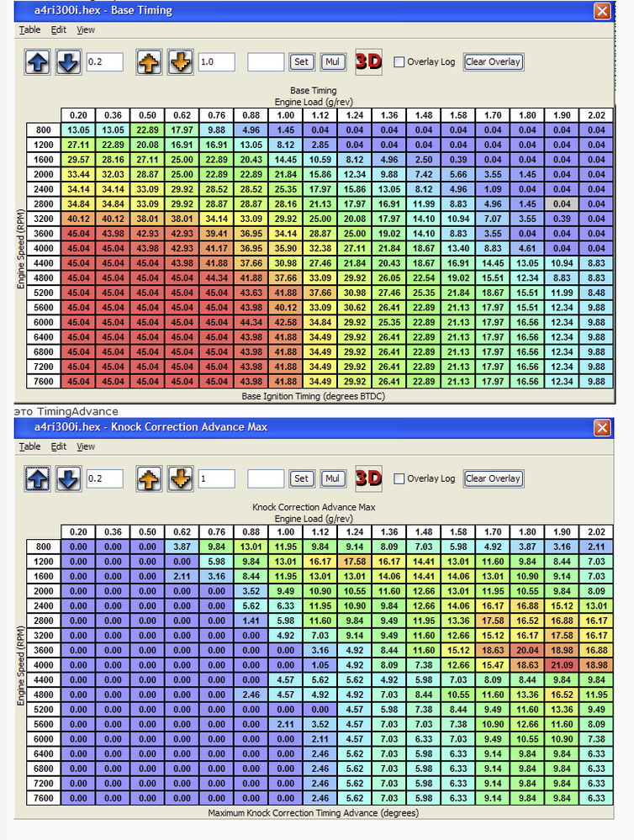The image size is (634, 840).
Task: Show 3D view of Knock Correction table
Action: pos(368,478)
